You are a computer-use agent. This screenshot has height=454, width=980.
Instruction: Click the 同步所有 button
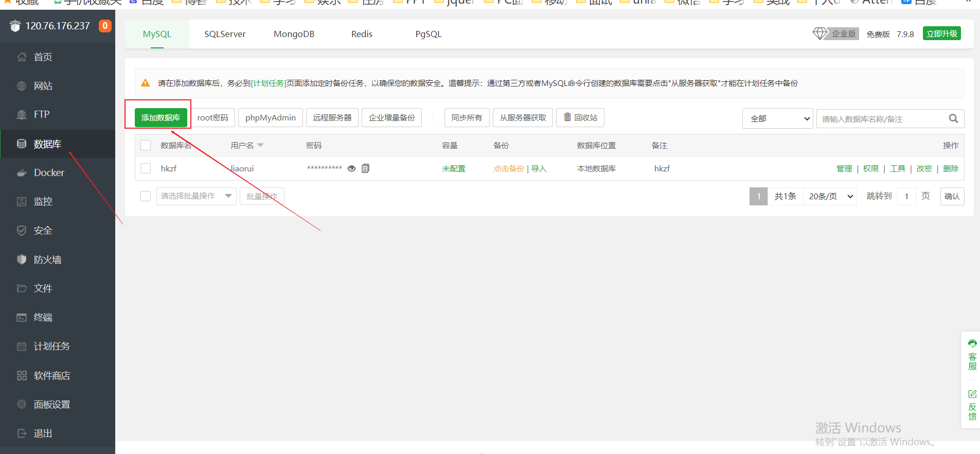tap(467, 118)
